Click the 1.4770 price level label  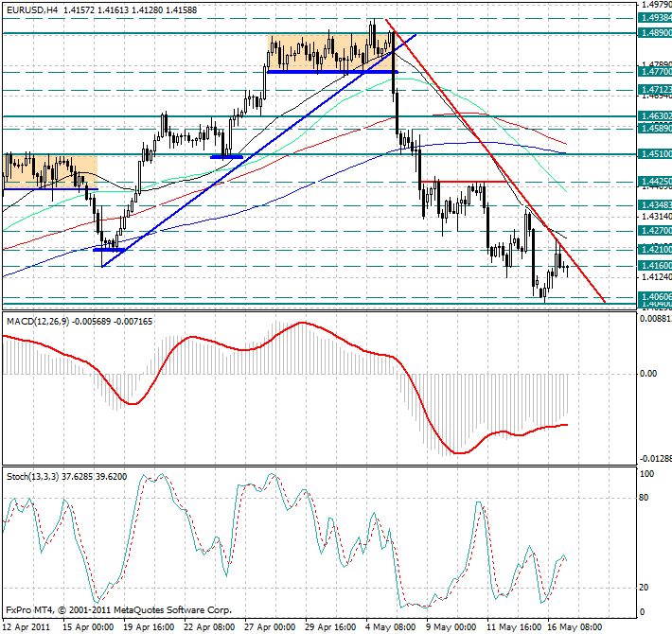pos(654,72)
